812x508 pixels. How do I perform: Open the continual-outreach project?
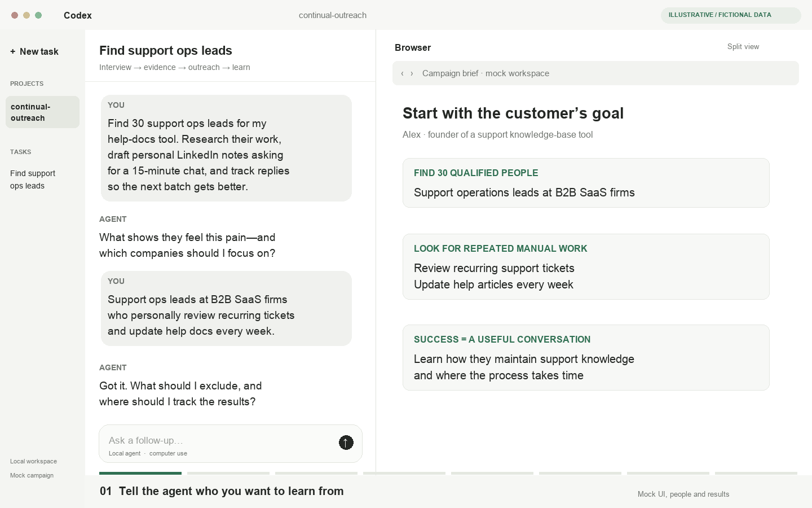click(x=42, y=112)
